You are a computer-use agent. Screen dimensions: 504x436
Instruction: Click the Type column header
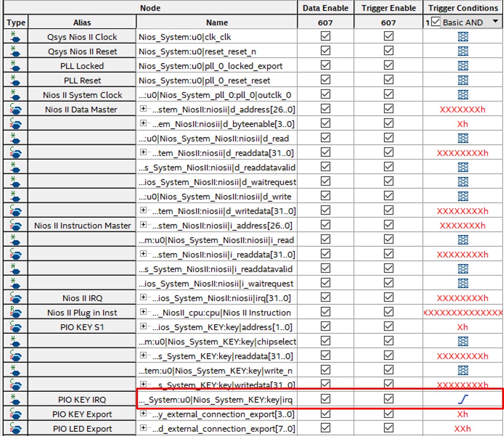pyautogui.click(x=16, y=22)
